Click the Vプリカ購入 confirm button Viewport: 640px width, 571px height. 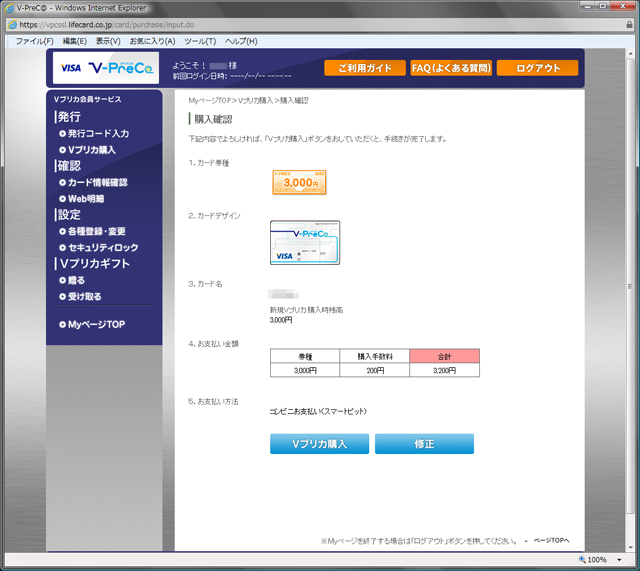(320, 444)
